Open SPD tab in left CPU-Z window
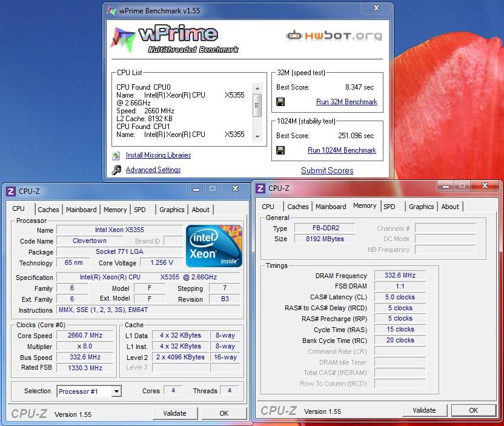The image size is (504, 426). [140, 210]
